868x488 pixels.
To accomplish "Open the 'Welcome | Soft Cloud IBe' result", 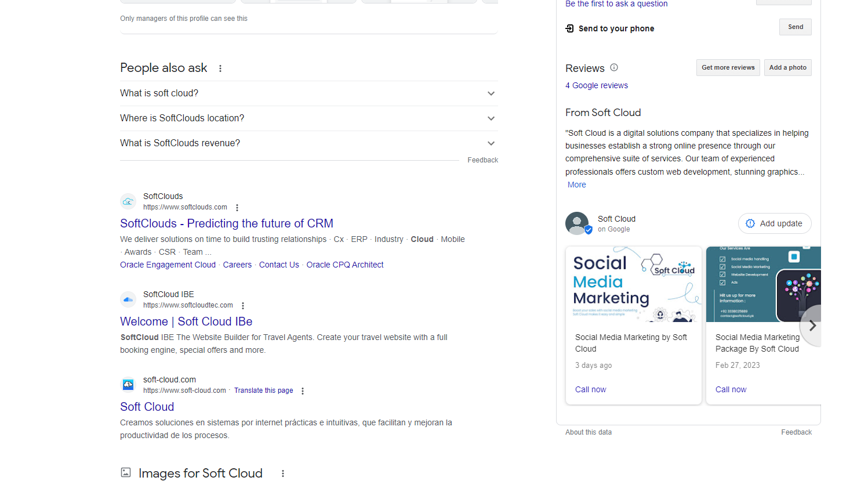I will pos(186,321).
